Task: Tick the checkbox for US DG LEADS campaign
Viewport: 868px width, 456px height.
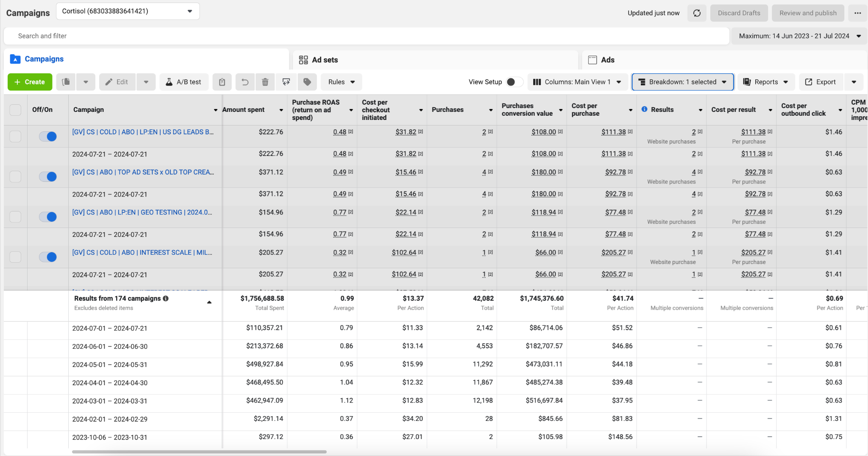Action: (x=15, y=136)
